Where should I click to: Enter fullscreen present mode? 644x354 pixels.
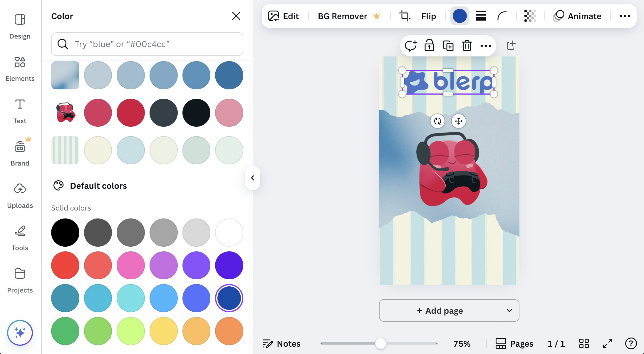pos(607,343)
